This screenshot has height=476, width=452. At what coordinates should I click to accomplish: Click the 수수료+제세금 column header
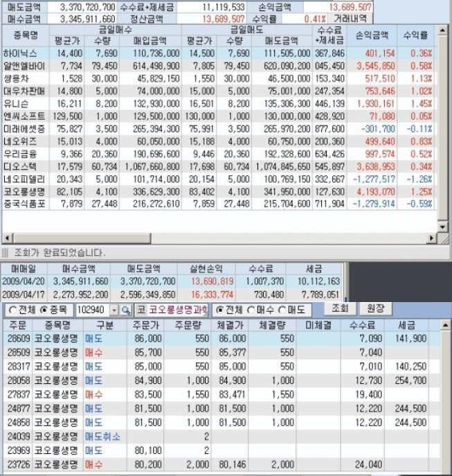(x=329, y=35)
